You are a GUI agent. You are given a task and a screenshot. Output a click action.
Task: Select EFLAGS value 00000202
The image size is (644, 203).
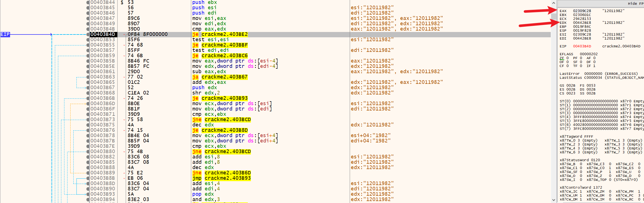589,54
